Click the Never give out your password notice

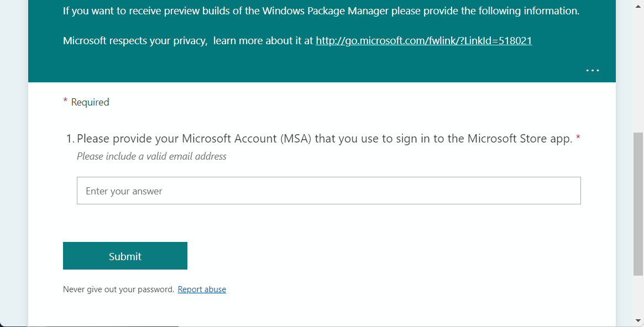pyautogui.click(x=117, y=289)
